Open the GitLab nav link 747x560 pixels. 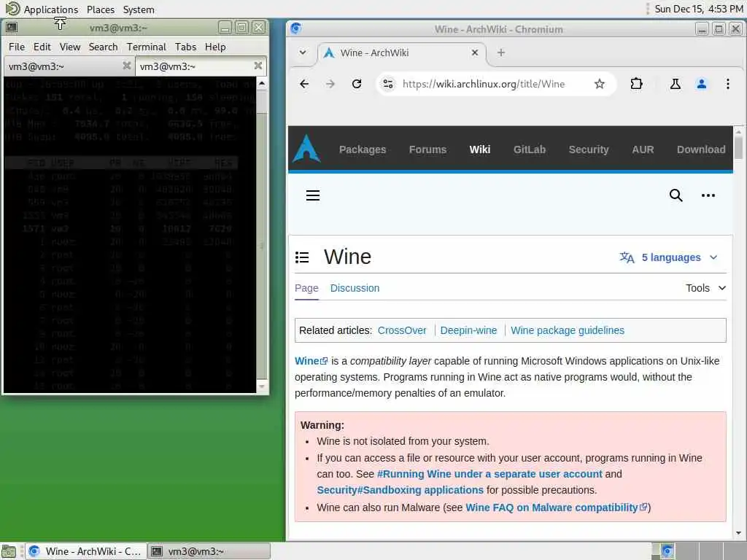(530, 149)
